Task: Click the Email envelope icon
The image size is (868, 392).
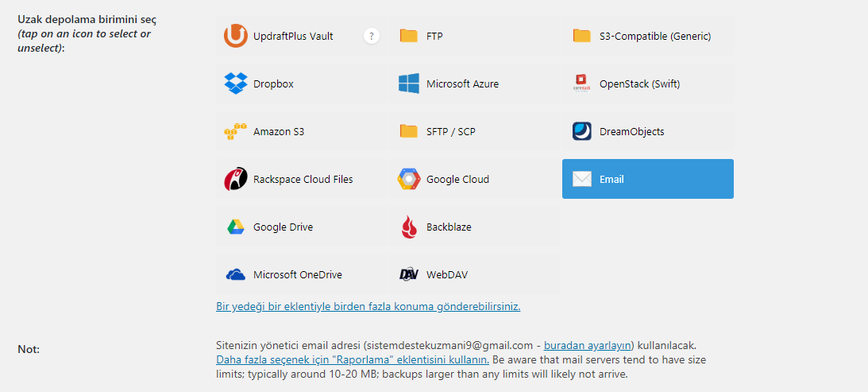Action: (x=582, y=179)
